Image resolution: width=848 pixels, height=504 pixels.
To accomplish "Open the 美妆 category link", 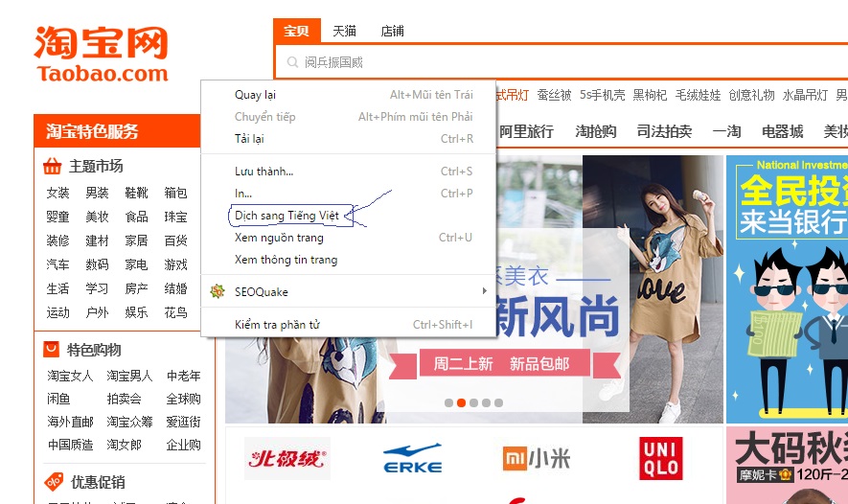I will (98, 217).
